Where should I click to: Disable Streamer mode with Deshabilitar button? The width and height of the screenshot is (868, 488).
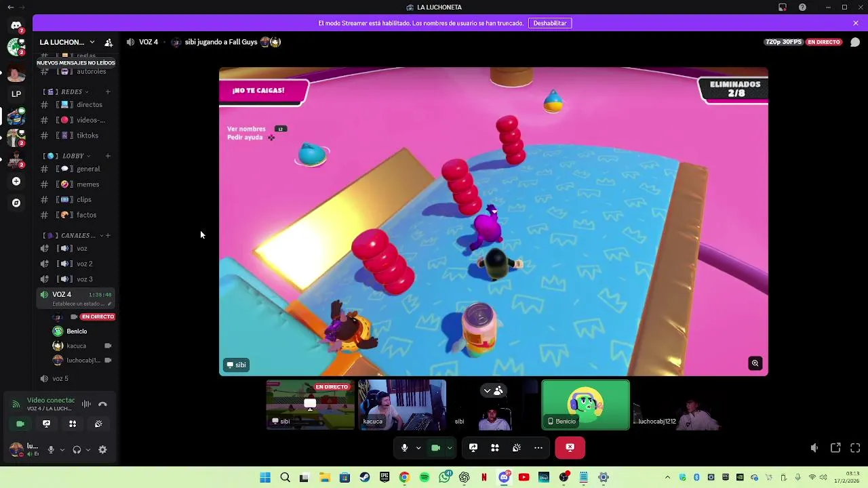tap(550, 23)
